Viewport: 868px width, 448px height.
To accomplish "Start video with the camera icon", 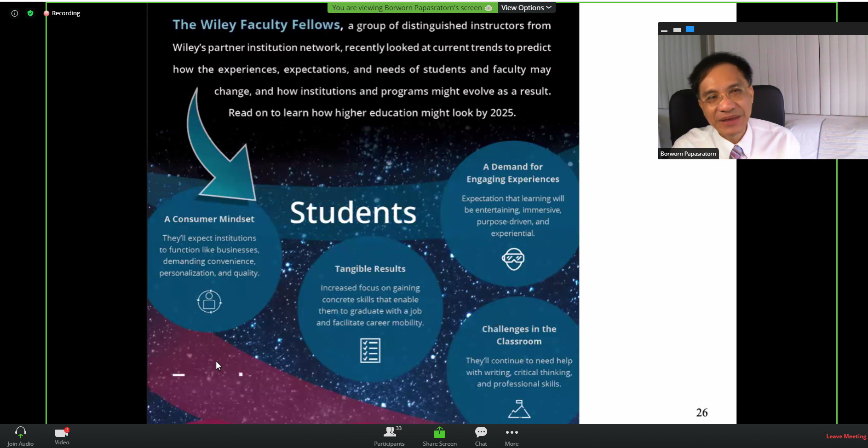I will click(x=62, y=432).
